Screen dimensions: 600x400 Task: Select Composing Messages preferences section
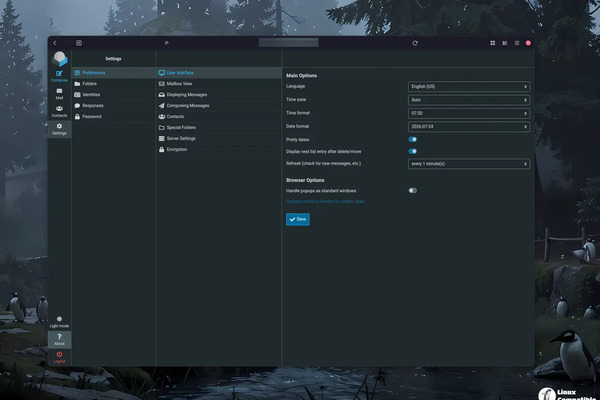pos(187,105)
